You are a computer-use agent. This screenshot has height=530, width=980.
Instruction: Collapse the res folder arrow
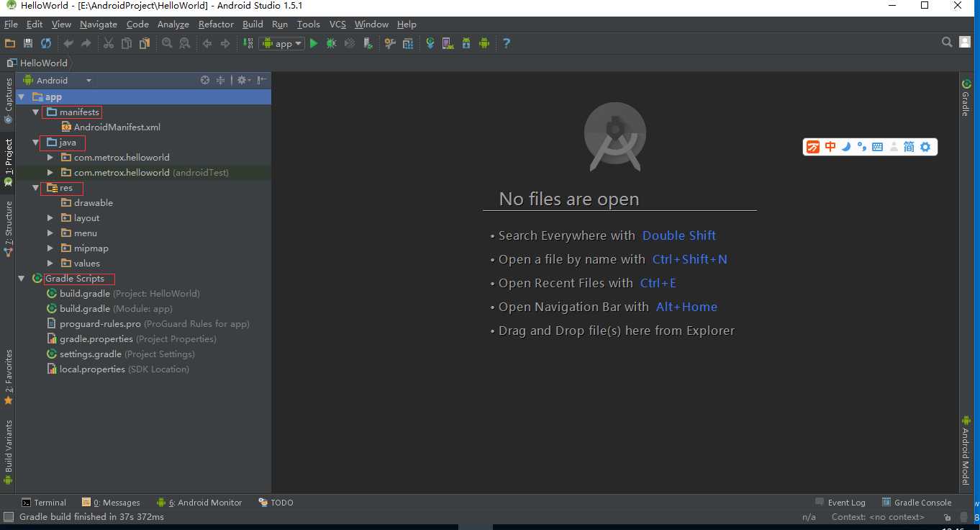pyautogui.click(x=36, y=188)
